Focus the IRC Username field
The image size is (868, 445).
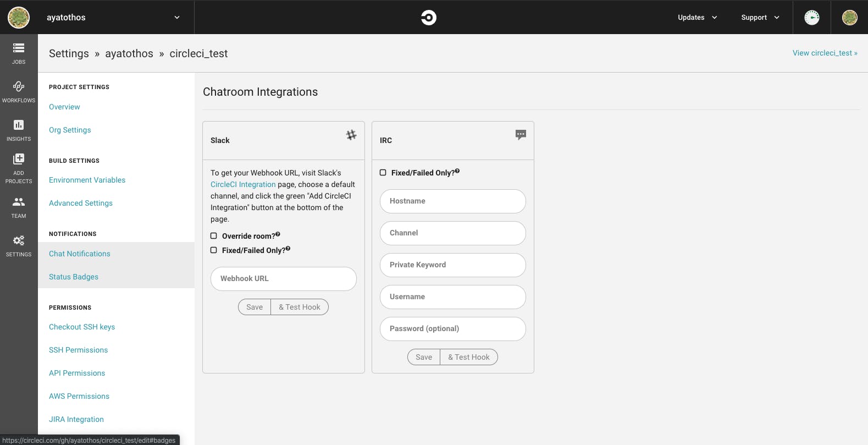click(453, 297)
